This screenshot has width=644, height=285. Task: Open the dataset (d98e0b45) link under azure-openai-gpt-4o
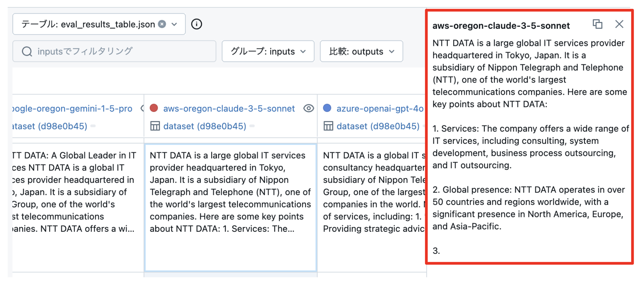click(378, 126)
